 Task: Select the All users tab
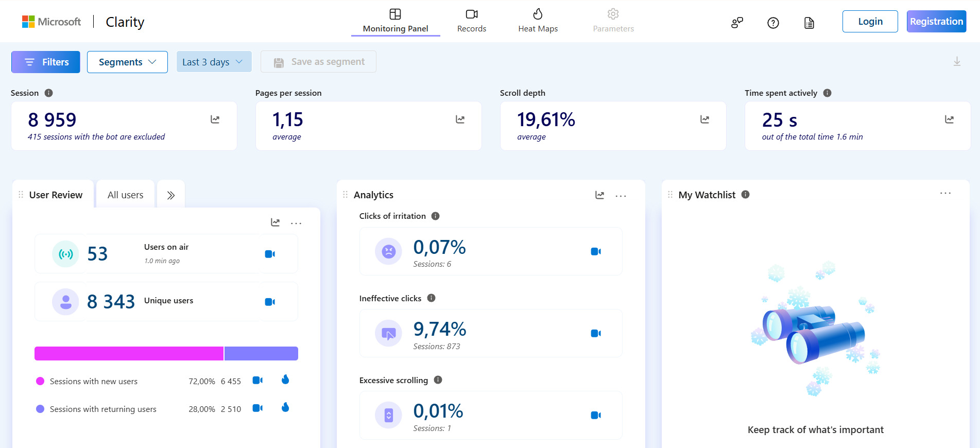[x=125, y=195]
